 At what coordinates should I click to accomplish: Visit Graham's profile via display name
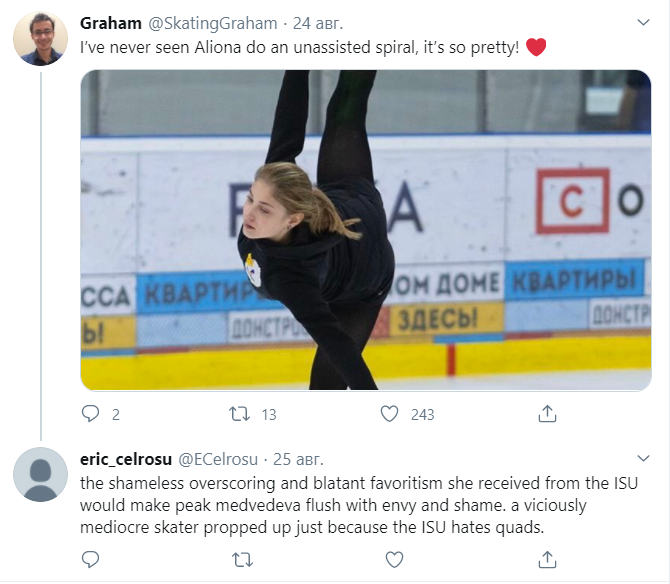pyautogui.click(x=111, y=22)
